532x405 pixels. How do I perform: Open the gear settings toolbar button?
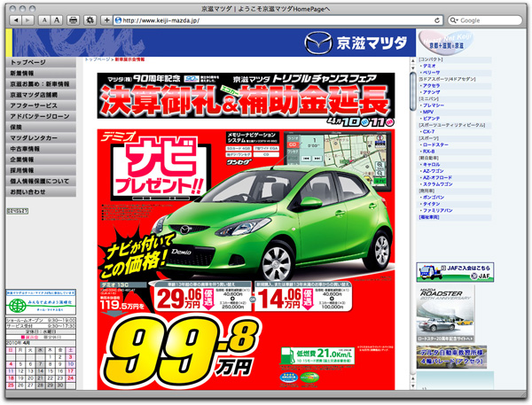coord(91,19)
